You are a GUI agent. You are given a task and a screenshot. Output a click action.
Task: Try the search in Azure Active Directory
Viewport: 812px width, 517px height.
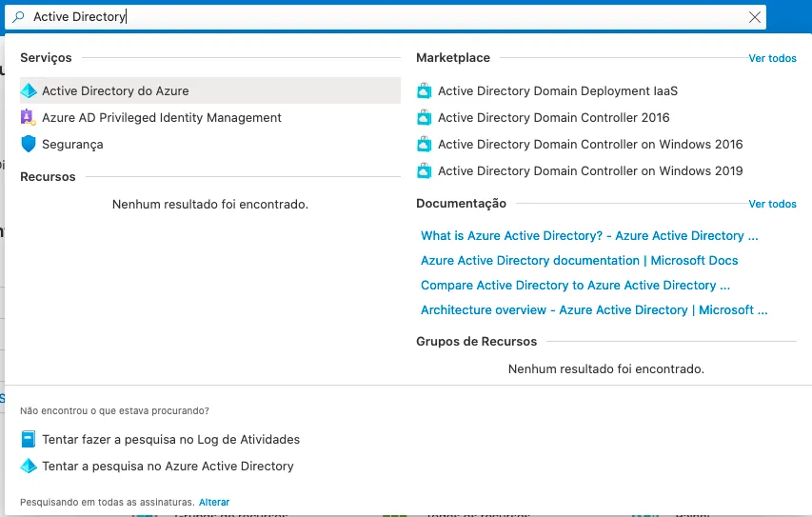168,467
